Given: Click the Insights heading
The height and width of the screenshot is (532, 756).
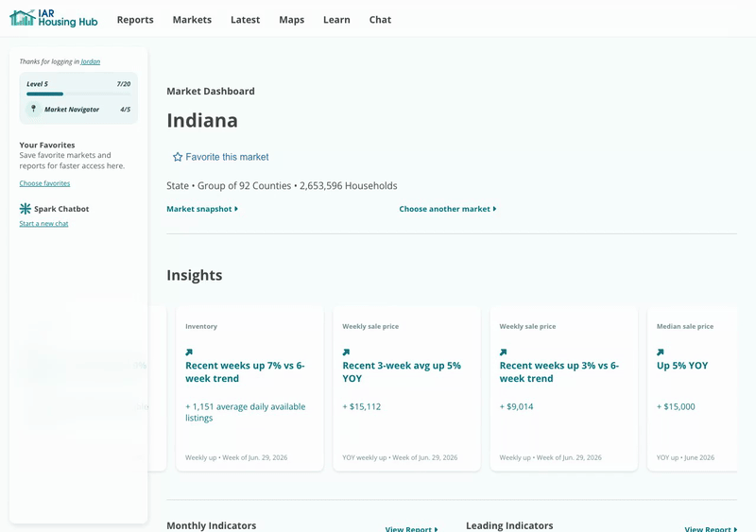Looking at the screenshot, I should (x=195, y=275).
